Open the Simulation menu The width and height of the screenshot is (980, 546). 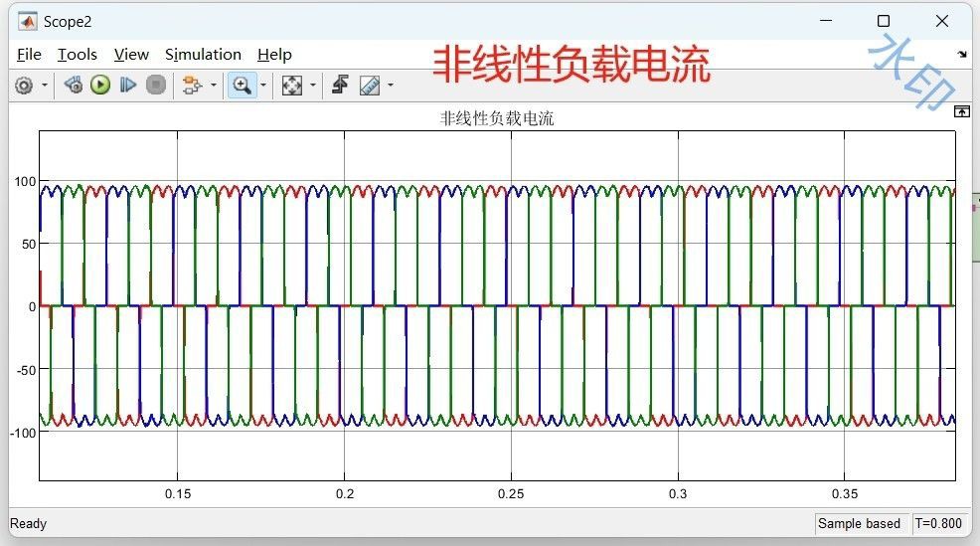203,55
